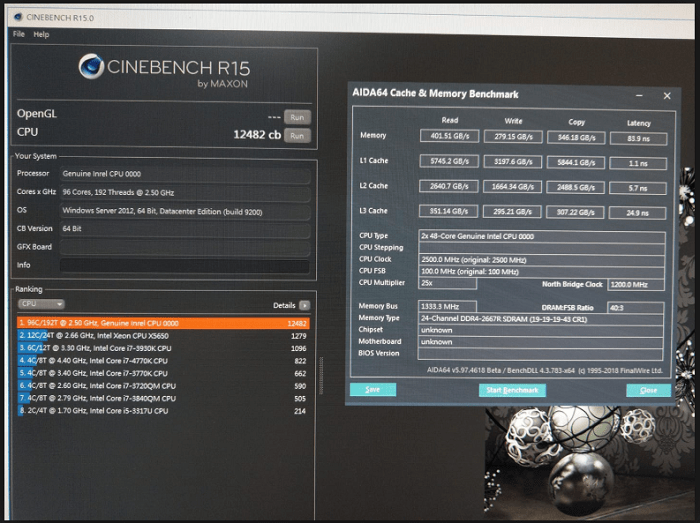Select ranking row Intel Core i7-3720QM CPU

pyautogui.click(x=163, y=386)
